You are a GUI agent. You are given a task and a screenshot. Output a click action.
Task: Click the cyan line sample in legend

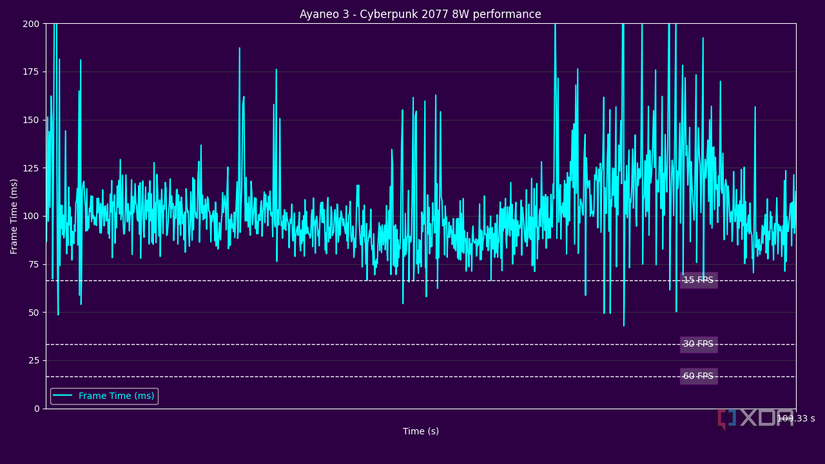62,396
